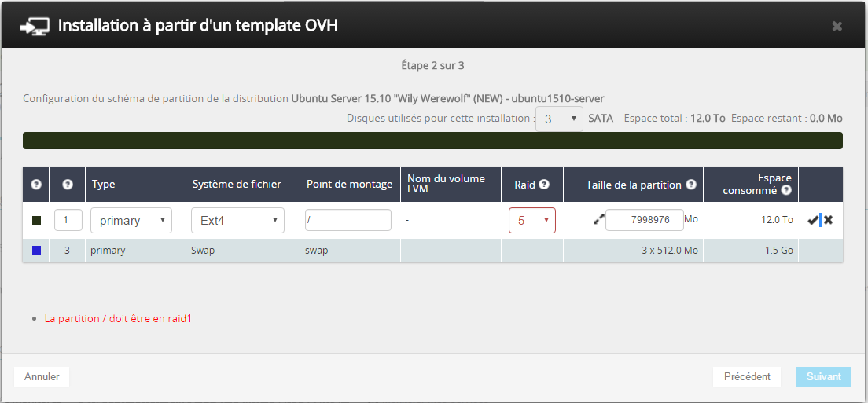Image resolution: width=868 pixels, height=403 pixels.
Task: Open the Type dropdown set to primary
Action: [131, 221]
